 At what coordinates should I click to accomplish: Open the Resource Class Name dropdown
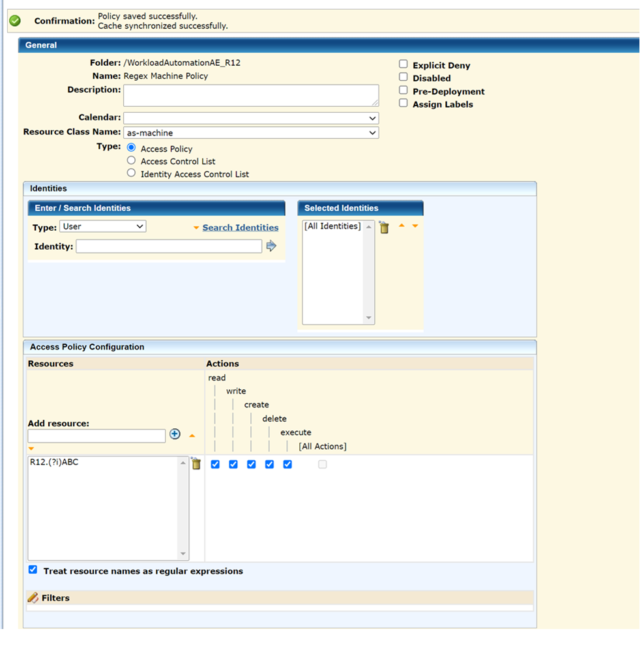tap(251, 133)
